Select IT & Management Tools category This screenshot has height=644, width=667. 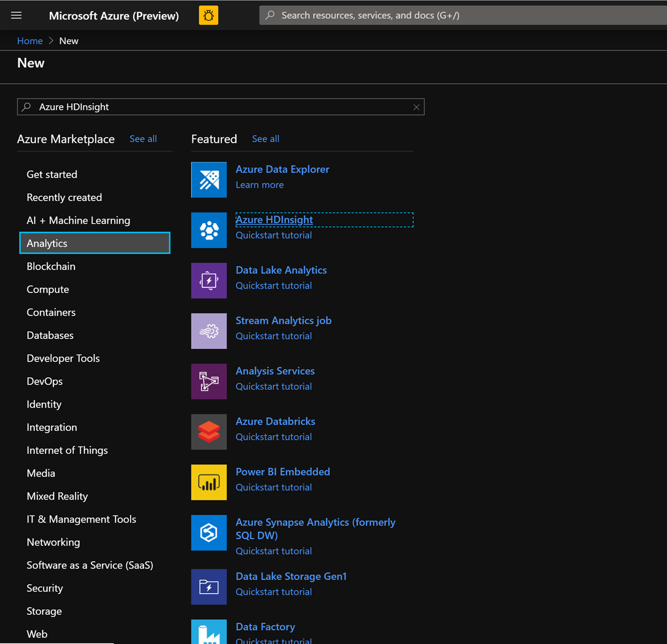tap(81, 519)
